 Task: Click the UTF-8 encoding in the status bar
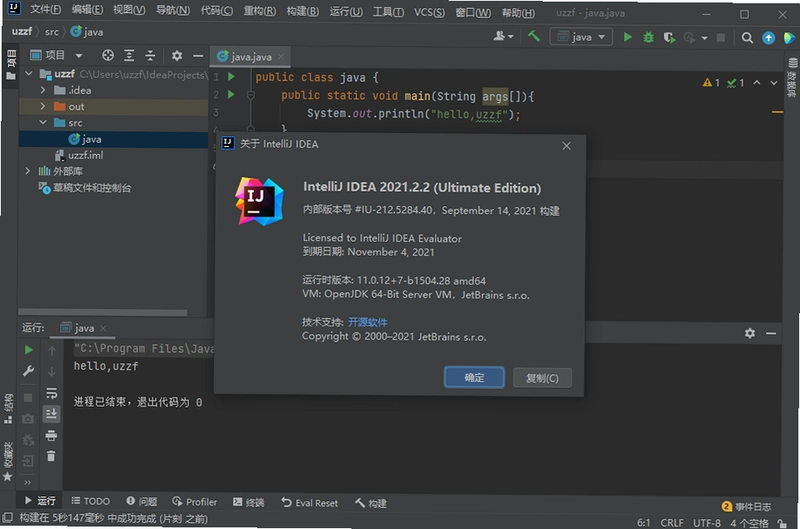click(x=707, y=523)
